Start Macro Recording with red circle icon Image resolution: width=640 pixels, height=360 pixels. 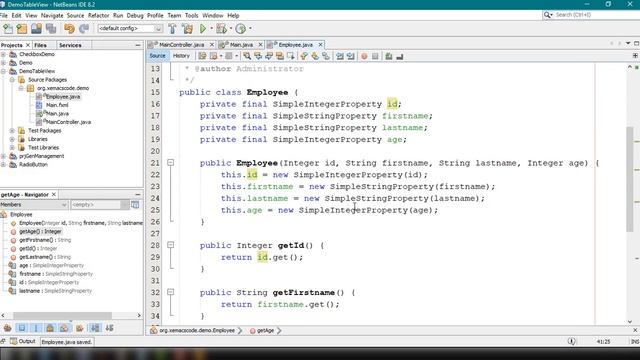[x=364, y=56]
